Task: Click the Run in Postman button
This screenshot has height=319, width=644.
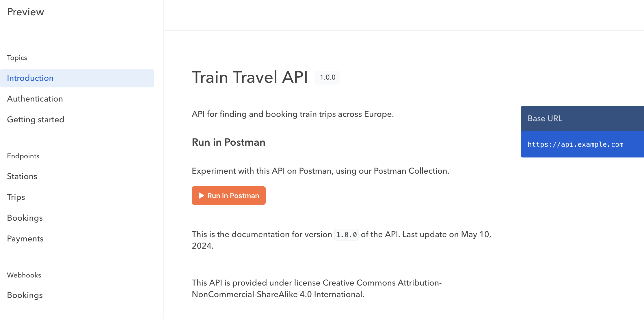Action: pos(228,196)
